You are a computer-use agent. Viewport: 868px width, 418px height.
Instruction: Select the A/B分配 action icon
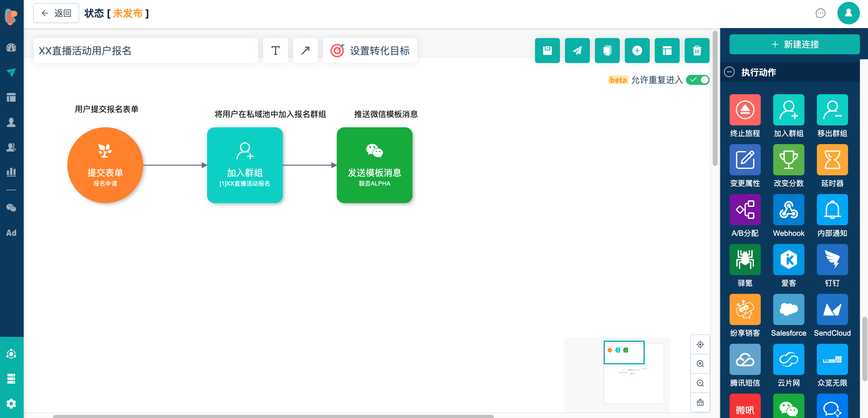(x=745, y=210)
